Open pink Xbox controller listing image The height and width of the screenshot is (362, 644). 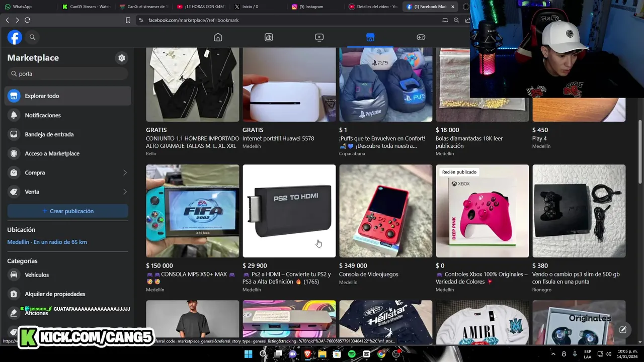482,211
